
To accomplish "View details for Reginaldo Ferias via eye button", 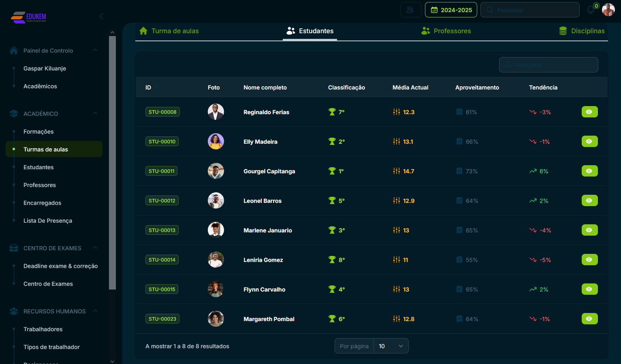I will (x=589, y=112).
